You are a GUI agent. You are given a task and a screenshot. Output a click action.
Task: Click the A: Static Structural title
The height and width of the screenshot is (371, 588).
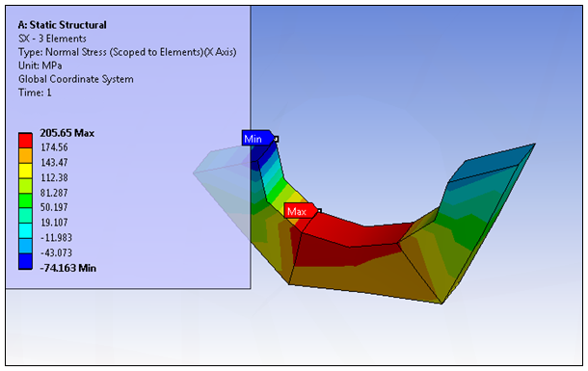tap(63, 25)
